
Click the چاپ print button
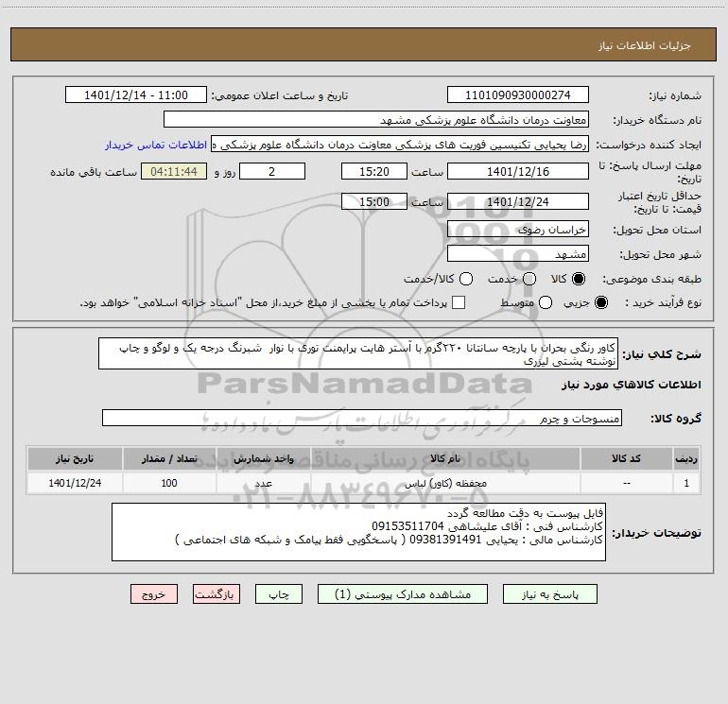pos(279,594)
